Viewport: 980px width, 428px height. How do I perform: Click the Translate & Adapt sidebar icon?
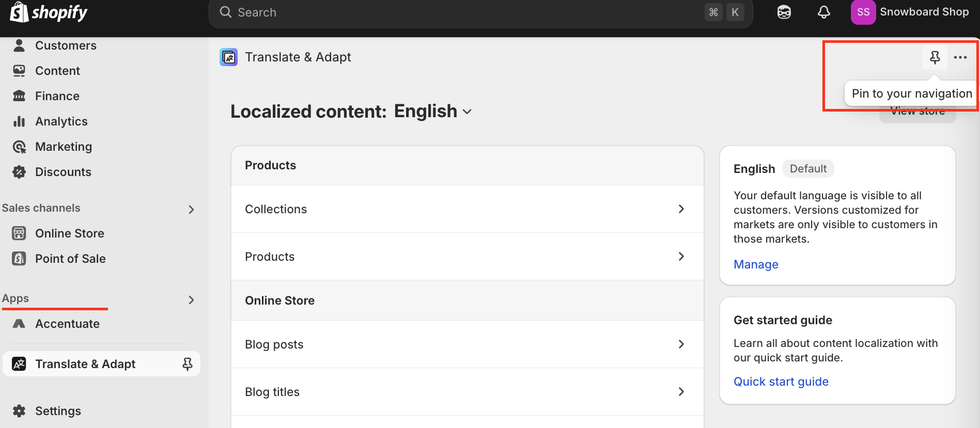point(19,364)
